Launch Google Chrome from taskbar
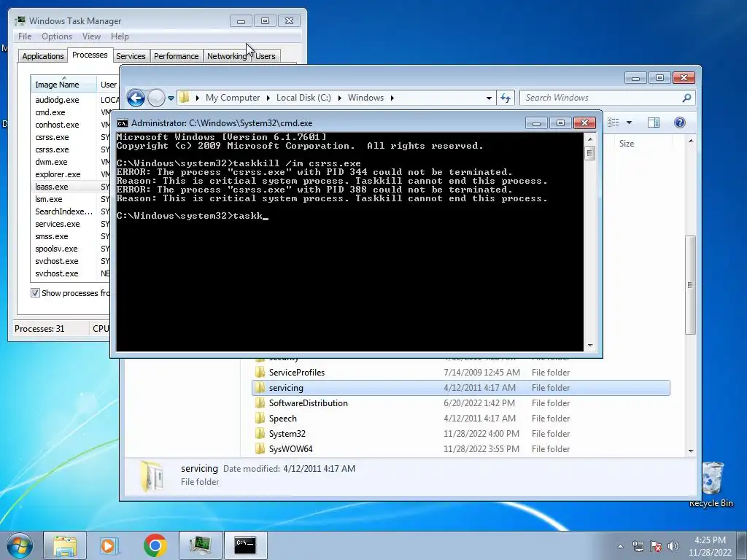The height and width of the screenshot is (560, 747). (155, 545)
